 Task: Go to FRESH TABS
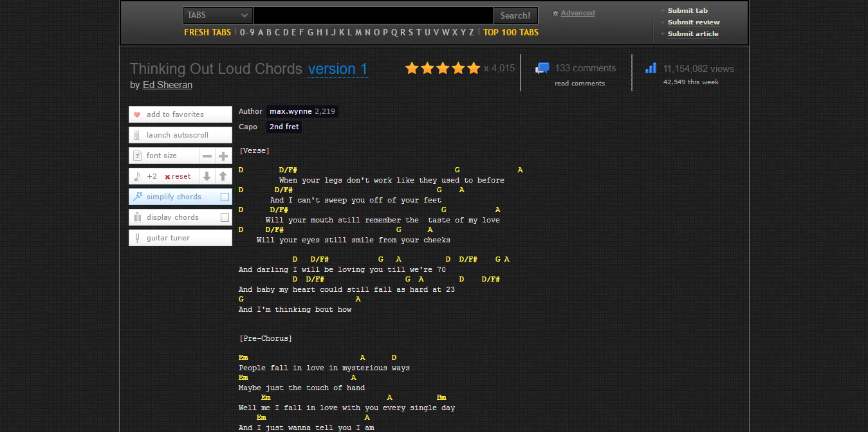(207, 32)
